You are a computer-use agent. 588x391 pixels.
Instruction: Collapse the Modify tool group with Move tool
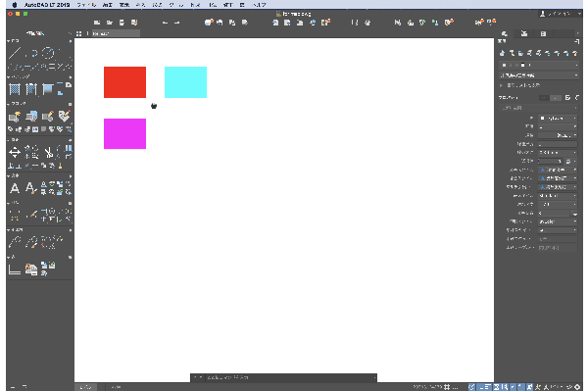[x=8, y=139]
